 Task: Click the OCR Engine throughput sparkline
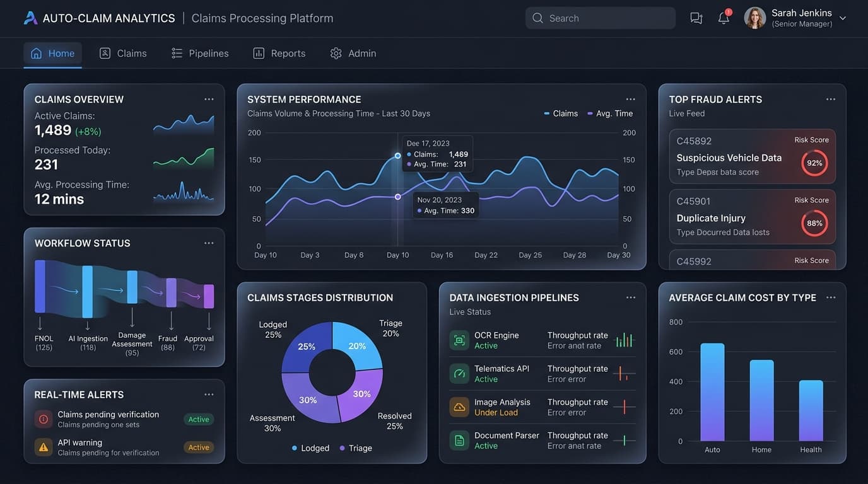click(624, 340)
